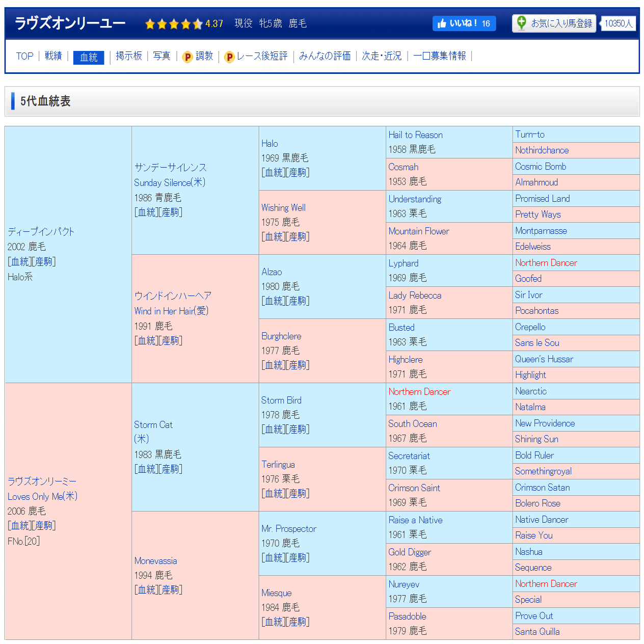Click the fifth star in the 4.37 rating
This screenshot has height=644, width=644.
click(198, 23)
